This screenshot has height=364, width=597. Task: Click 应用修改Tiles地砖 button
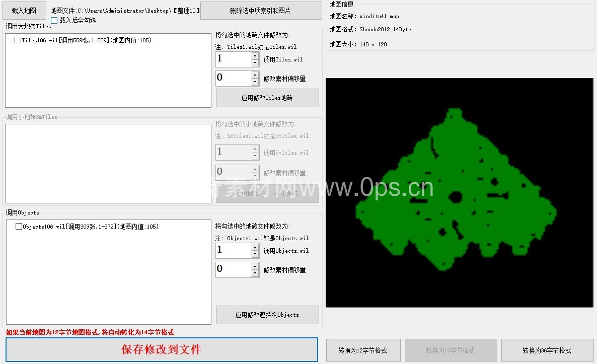point(267,98)
